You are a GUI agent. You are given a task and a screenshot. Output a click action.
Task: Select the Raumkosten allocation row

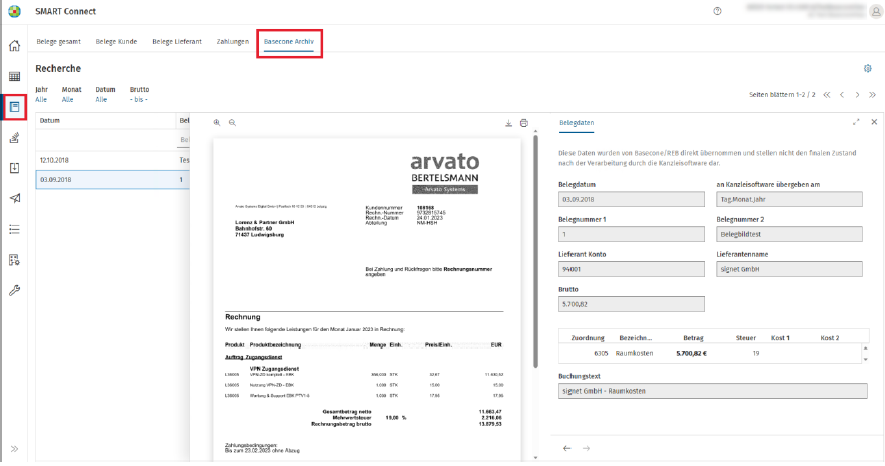(x=709, y=353)
